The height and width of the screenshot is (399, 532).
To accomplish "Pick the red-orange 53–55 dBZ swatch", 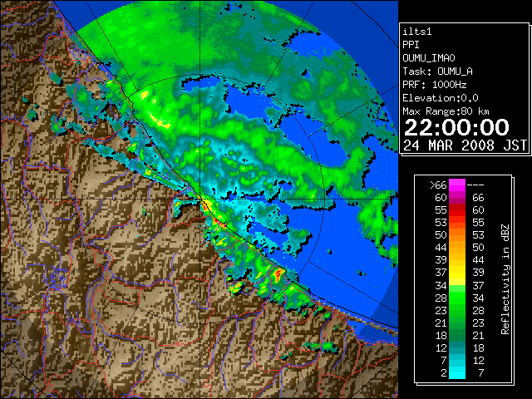I will coord(457,223).
